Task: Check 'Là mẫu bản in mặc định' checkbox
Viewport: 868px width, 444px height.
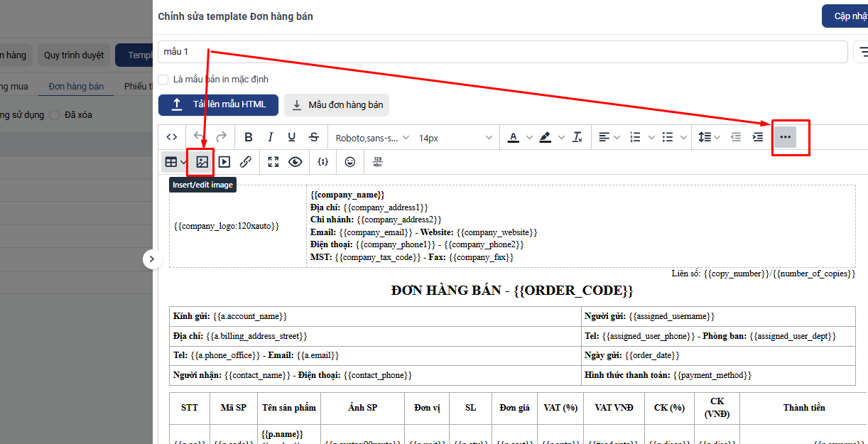Action: (163, 80)
